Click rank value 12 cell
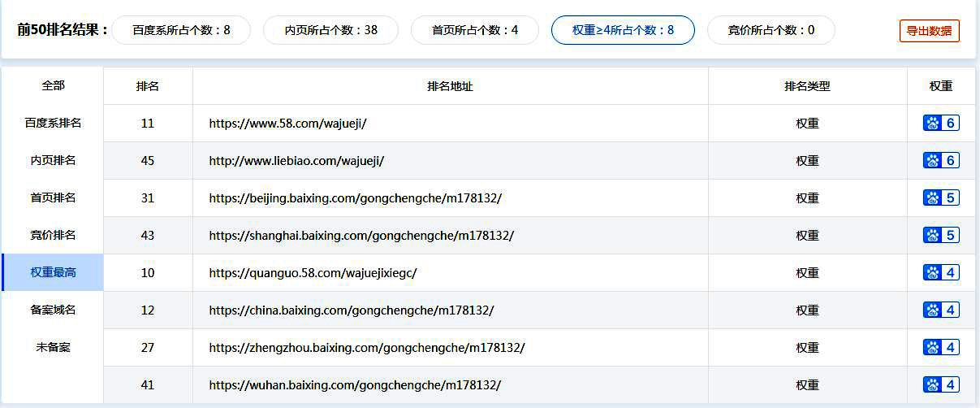980x408 pixels. click(x=148, y=310)
